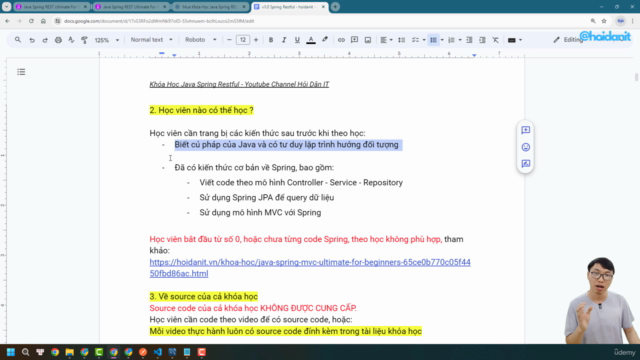640x360 pixels.
Task: Click the font size field showing 12
Action: (243, 40)
